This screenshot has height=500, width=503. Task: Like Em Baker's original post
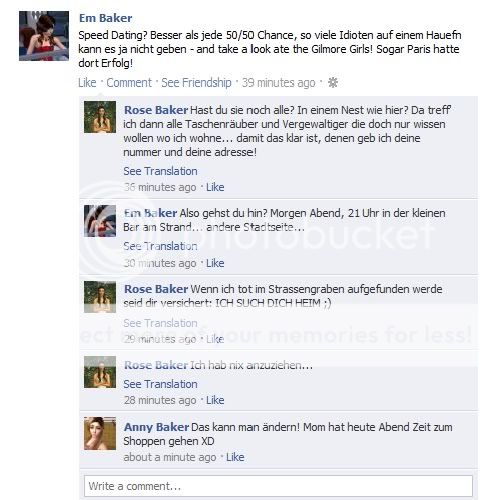click(87, 83)
